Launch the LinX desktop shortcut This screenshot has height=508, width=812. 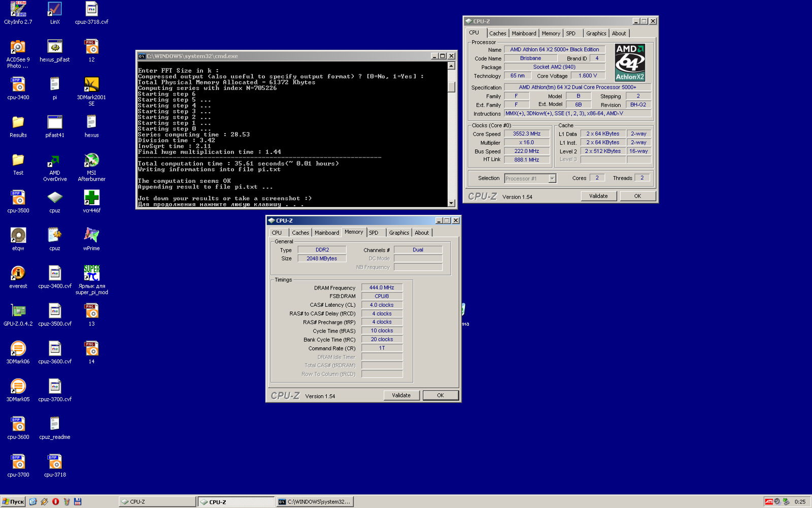55,13
